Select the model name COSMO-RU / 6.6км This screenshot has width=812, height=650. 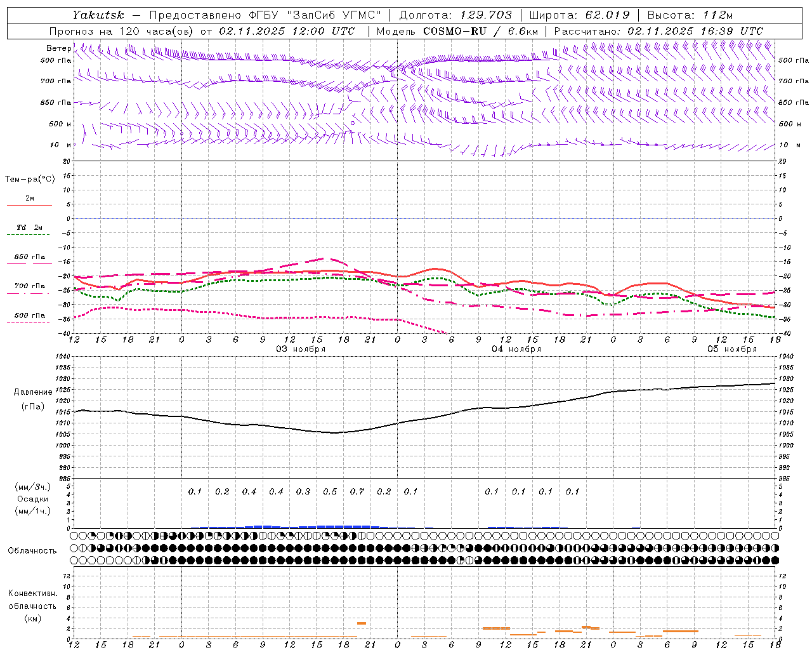coord(480,31)
